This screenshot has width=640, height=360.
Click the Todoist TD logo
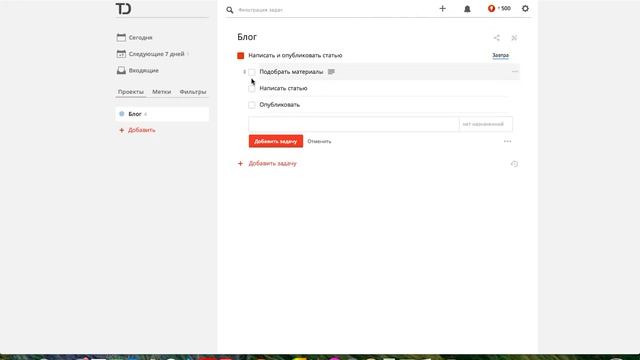click(123, 9)
